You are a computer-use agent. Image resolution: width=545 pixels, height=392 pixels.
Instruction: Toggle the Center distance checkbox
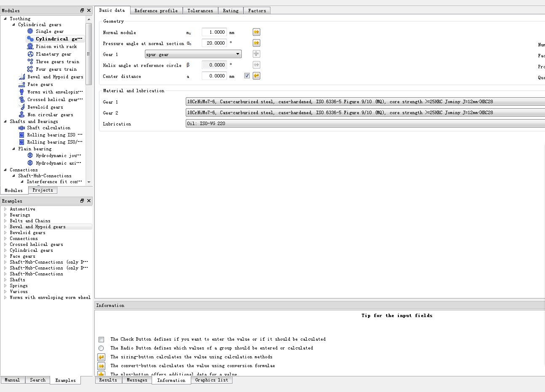pos(247,76)
